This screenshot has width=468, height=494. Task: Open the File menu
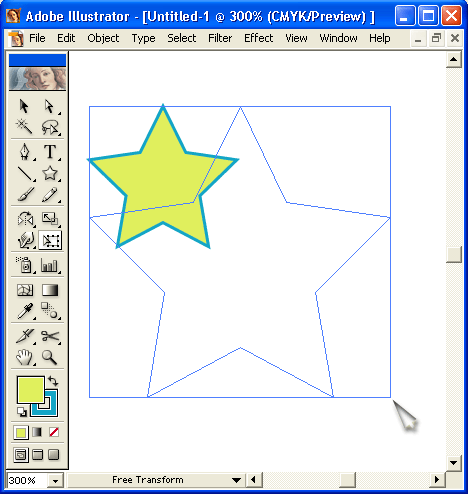pyautogui.click(x=37, y=38)
